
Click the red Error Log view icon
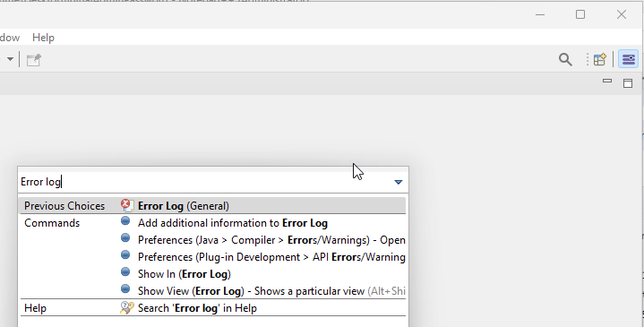pos(127,205)
